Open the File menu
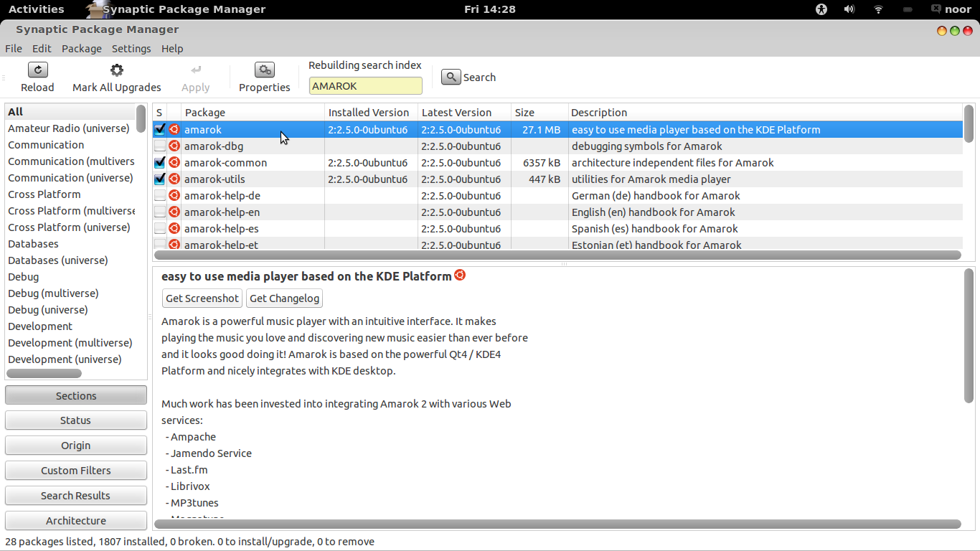This screenshot has width=980, height=551. coord(14,49)
